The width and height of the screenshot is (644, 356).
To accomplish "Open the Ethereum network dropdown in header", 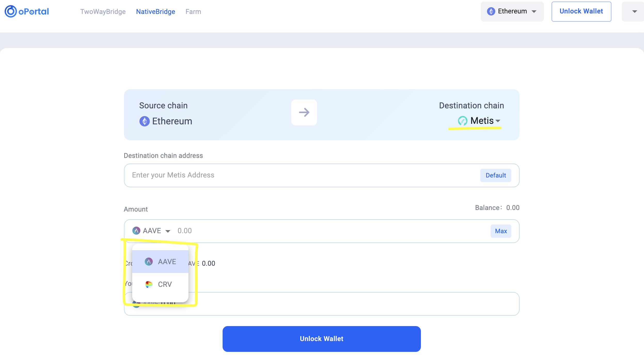I will click(x=512, y=11).
